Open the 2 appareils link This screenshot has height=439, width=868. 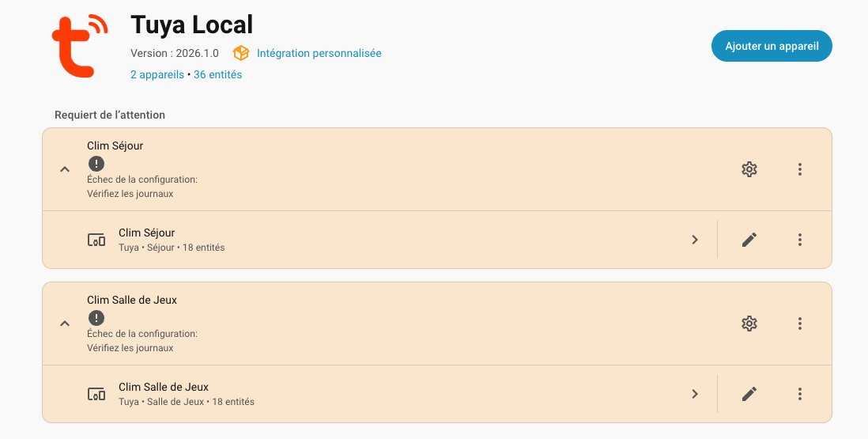pyautogui.click(x=157, y=74)
